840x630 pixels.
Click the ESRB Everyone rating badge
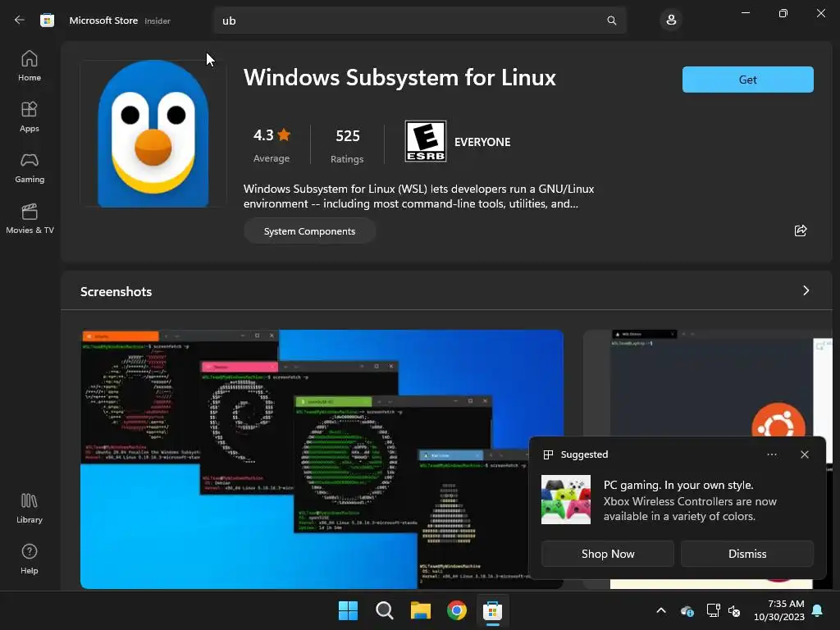tap(426, 141)
